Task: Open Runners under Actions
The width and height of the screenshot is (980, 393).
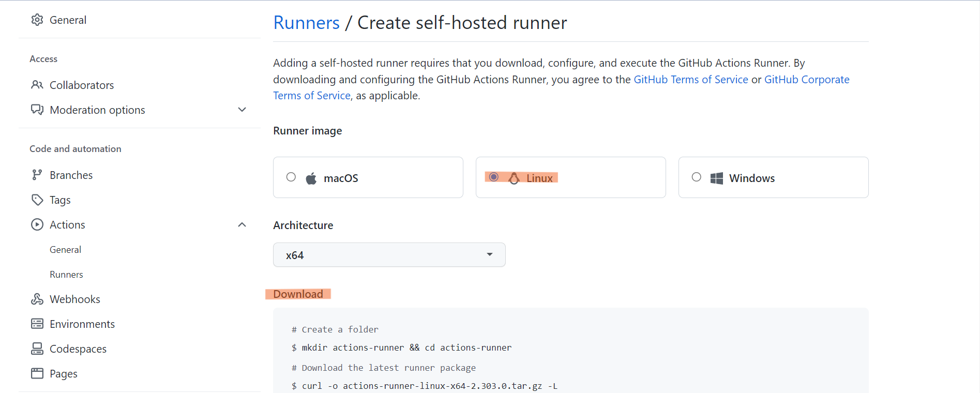Action: click(x=66, y=274)
